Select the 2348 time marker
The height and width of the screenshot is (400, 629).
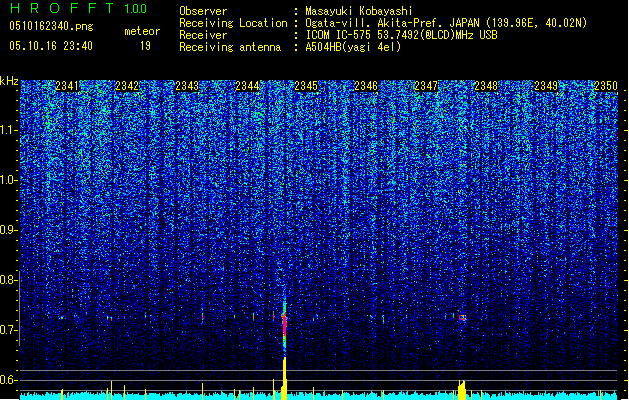click(486, 86)
